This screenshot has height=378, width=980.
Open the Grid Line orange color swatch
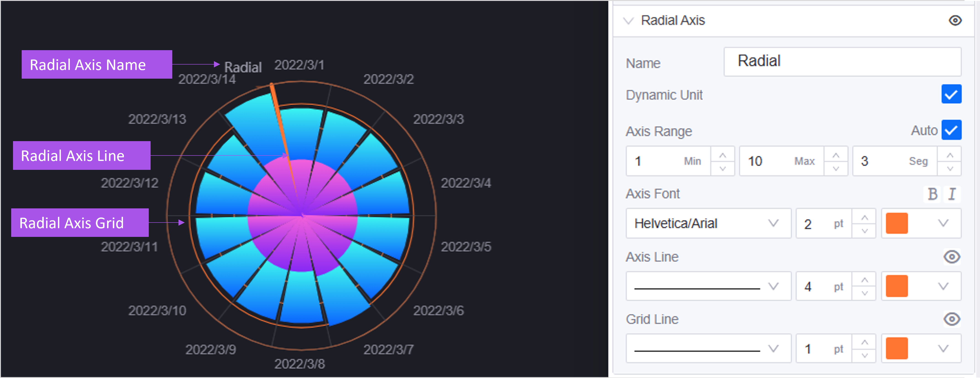(897, 349)
